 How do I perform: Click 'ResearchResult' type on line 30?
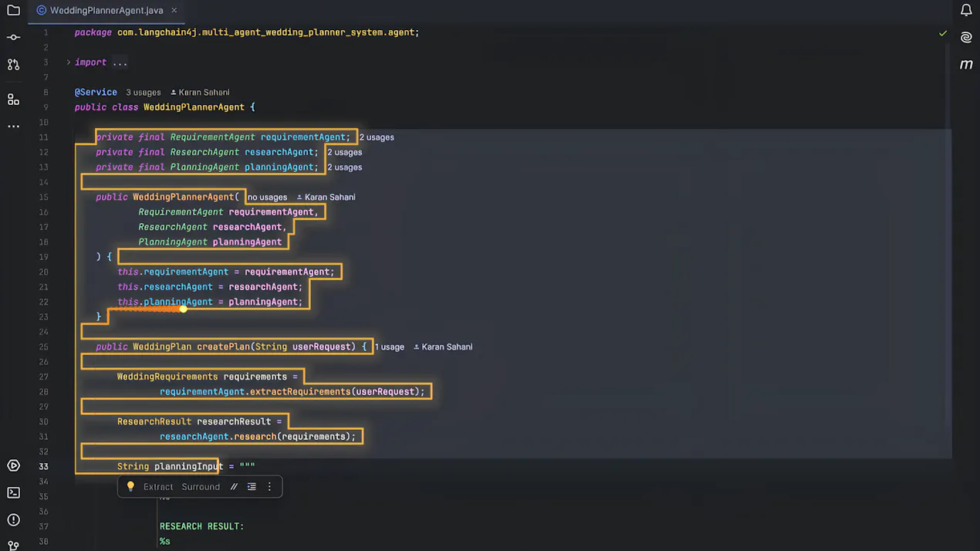click(x=154, y=422)
